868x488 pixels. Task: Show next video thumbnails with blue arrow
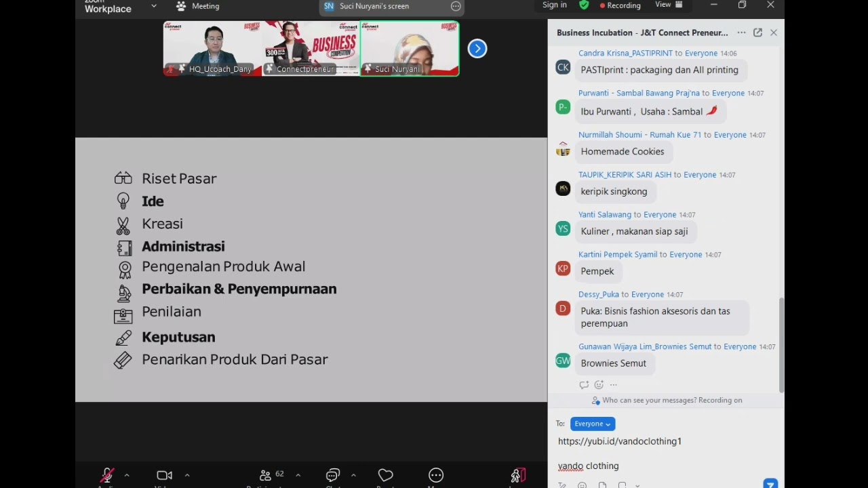(477, 49)
